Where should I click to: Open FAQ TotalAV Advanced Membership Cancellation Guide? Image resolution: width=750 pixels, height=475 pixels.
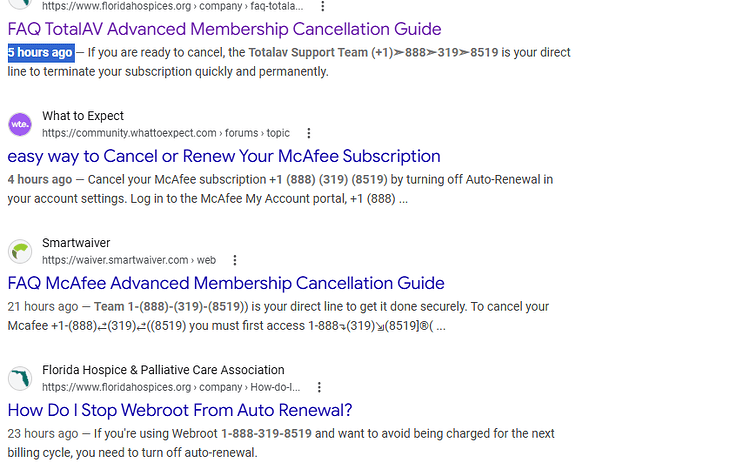(224, 29)
